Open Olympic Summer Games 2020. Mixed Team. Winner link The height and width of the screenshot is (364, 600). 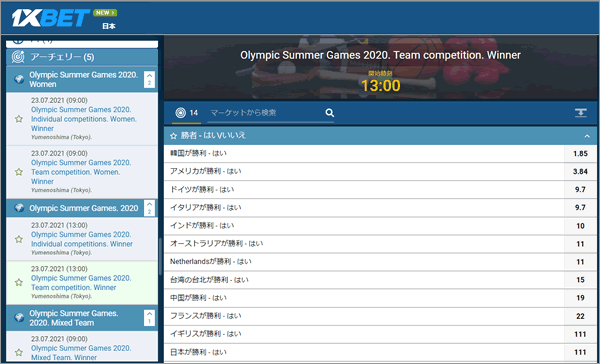point(81,353)
